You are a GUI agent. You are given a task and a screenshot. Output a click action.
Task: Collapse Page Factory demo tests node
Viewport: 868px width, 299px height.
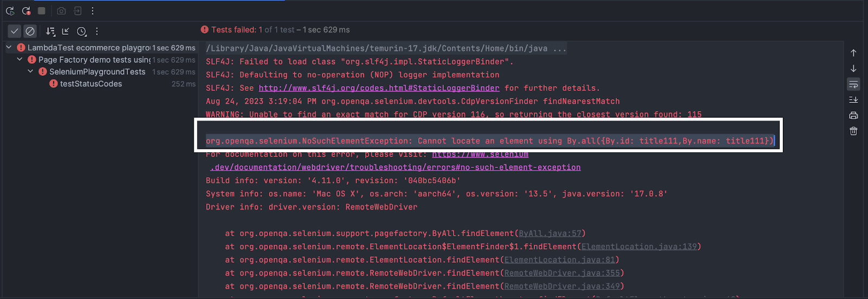(20, 60)
